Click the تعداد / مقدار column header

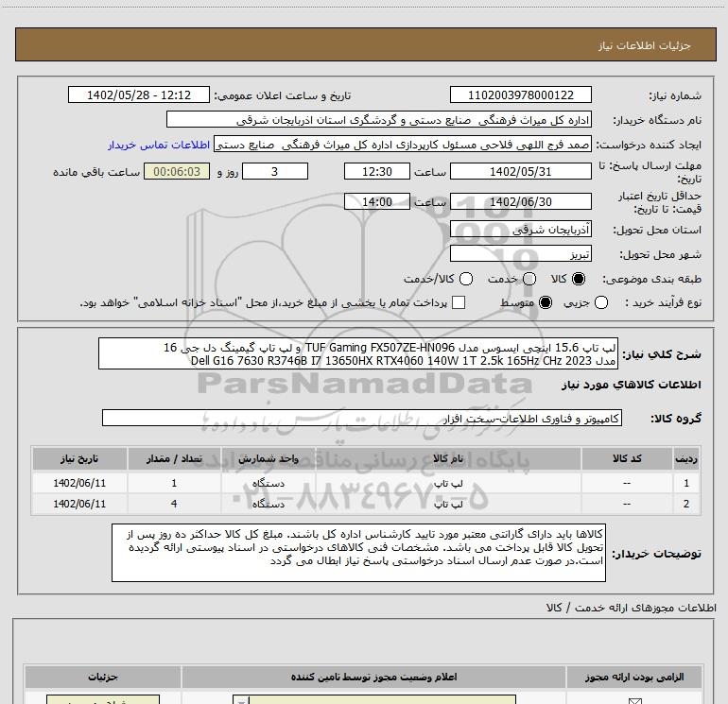(x=174, y=458)
